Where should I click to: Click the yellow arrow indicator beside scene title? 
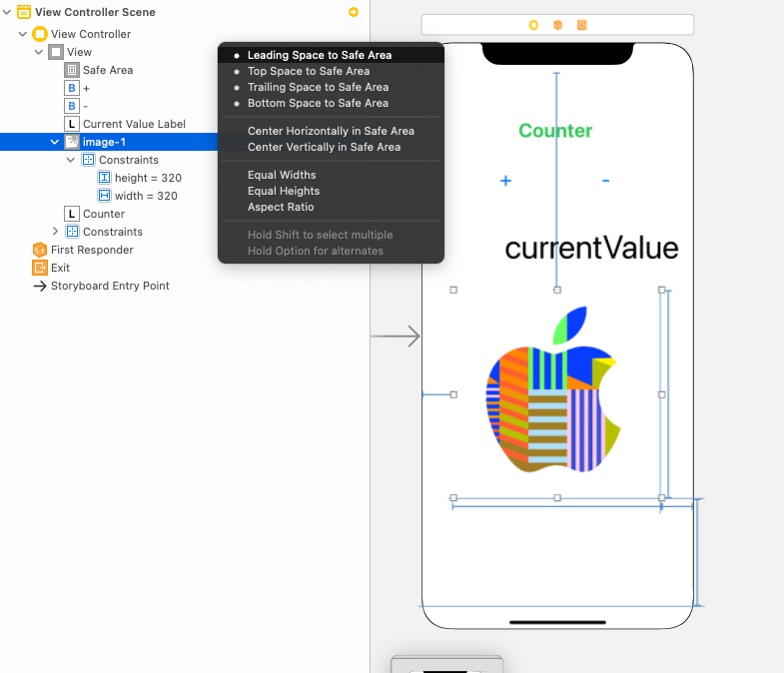[354, 12]
